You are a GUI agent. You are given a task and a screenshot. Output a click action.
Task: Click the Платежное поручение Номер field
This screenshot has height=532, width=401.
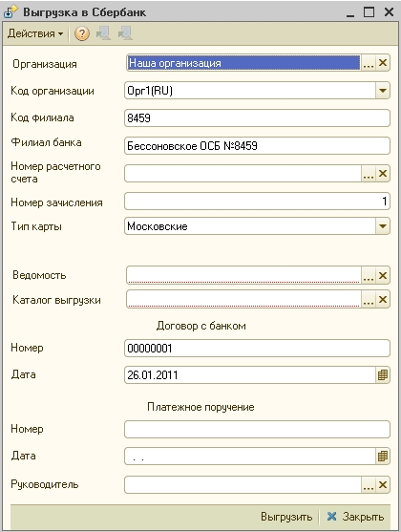(257, 430)
